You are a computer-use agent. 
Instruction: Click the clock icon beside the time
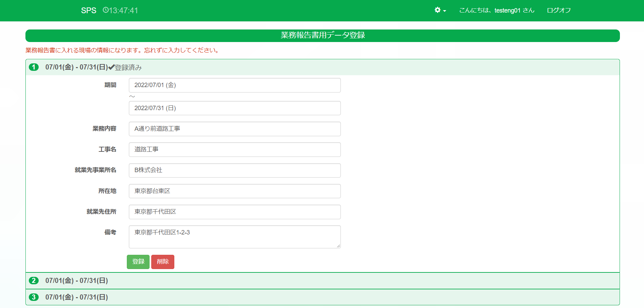[105, 10]
